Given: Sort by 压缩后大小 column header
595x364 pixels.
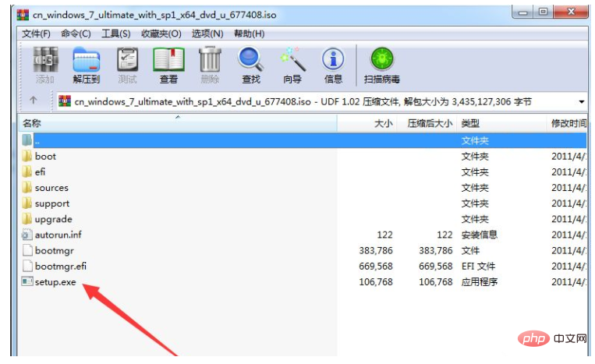Looking at the screenshot, I should 427,123.
